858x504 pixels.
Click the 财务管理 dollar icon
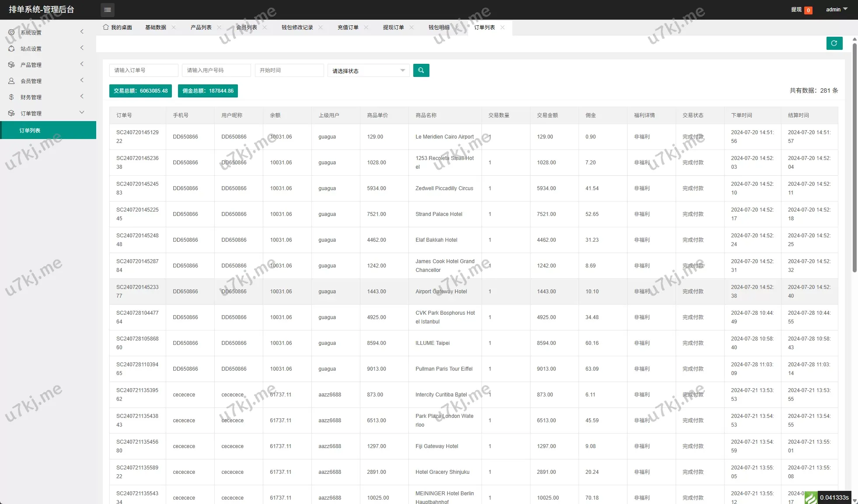point(11,97)
